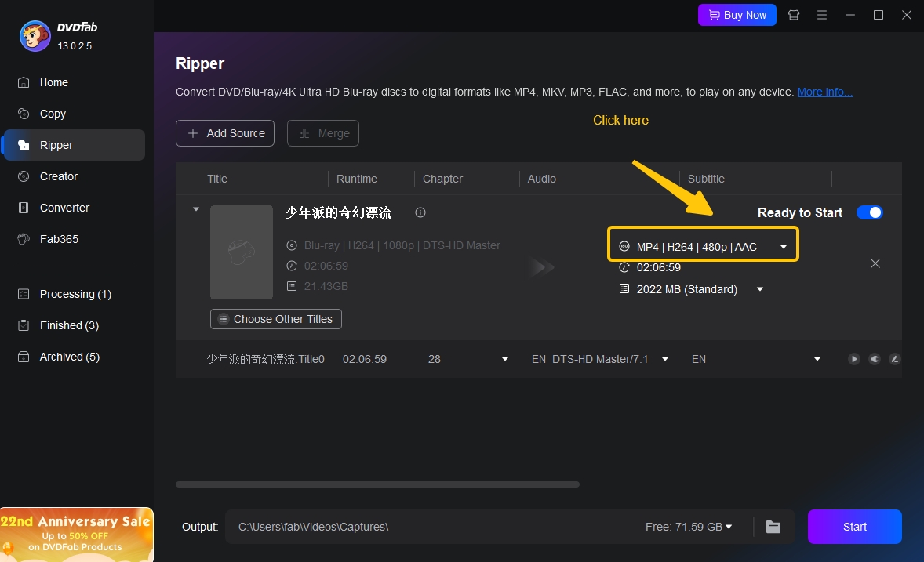The height and width of the screenshot is (562, 924).
Task: Open the MP4 H264 480p AAC profile dropdown
Action: tap(703, 245)
